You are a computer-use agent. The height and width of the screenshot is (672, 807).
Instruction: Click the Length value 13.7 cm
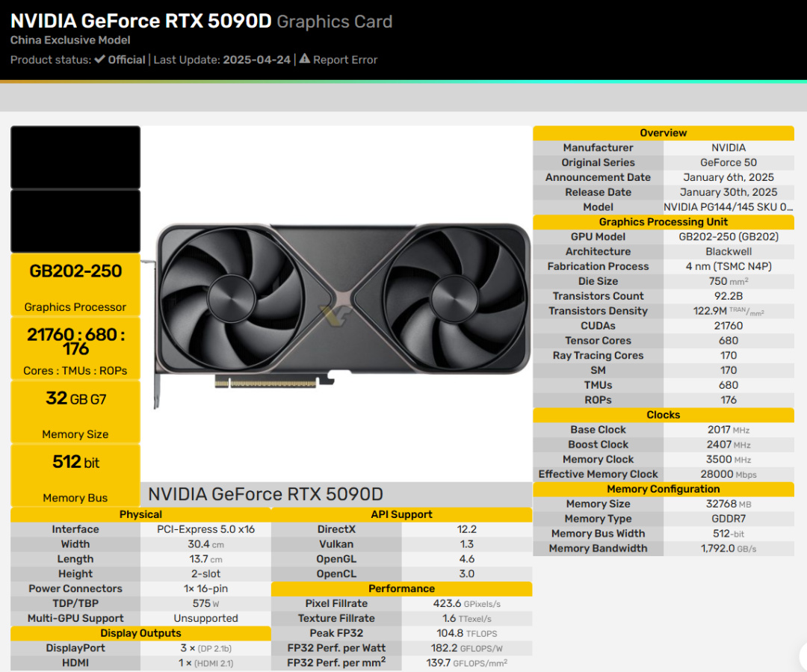(x=206, y=559)
